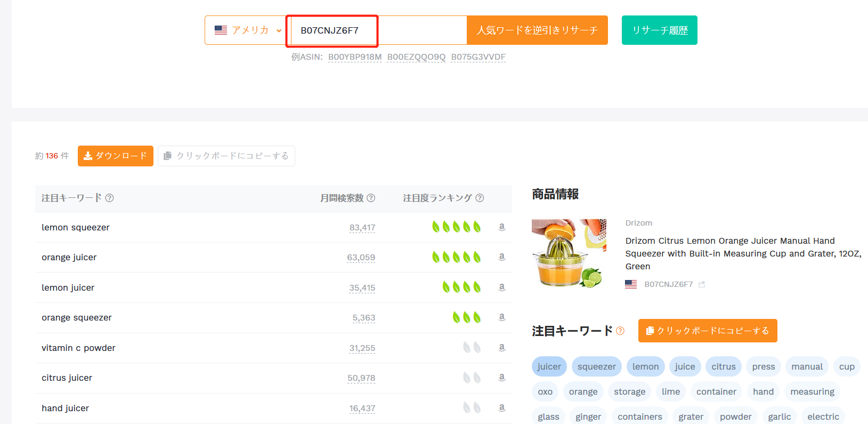Viewport: 868px width, 424px height.
Task: Select the cup keyword tag
Action: pos(847,366)
